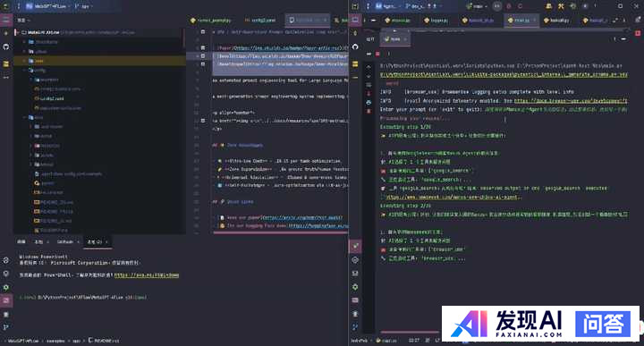Toggle the gutter fold marker at README first line

click(203, 31)
